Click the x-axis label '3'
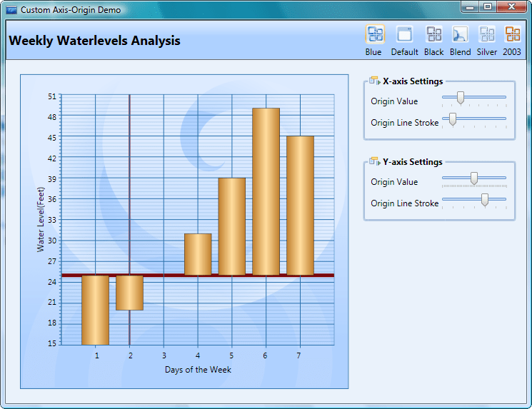Screen dimensions: 532x409 pyautogui.click(x=164, y=355)
